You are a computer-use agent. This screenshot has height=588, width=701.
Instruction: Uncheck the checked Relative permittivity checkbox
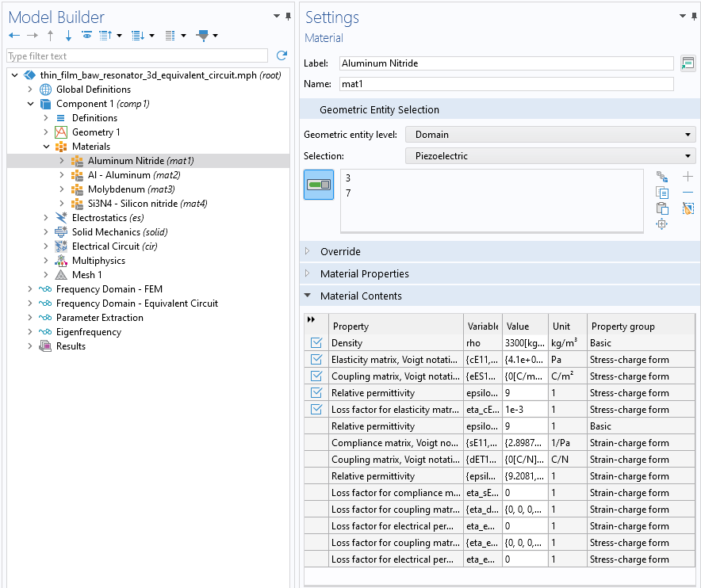pos(316,393)
